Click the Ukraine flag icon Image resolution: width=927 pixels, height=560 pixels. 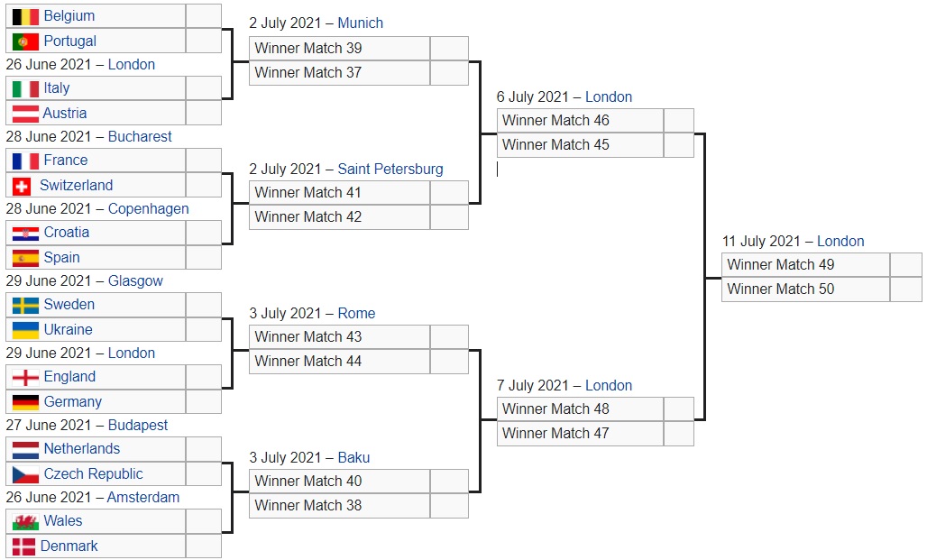click(25, 330)
